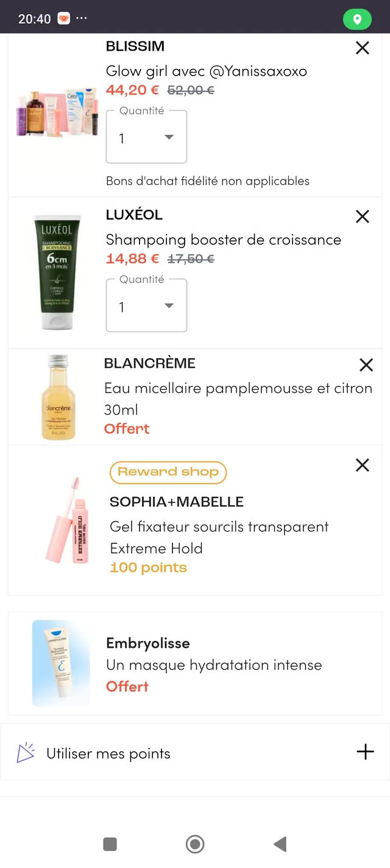390x868 pixels.
Task: View the Embryolisse mask thumbnail
Action: click(61, 663)
